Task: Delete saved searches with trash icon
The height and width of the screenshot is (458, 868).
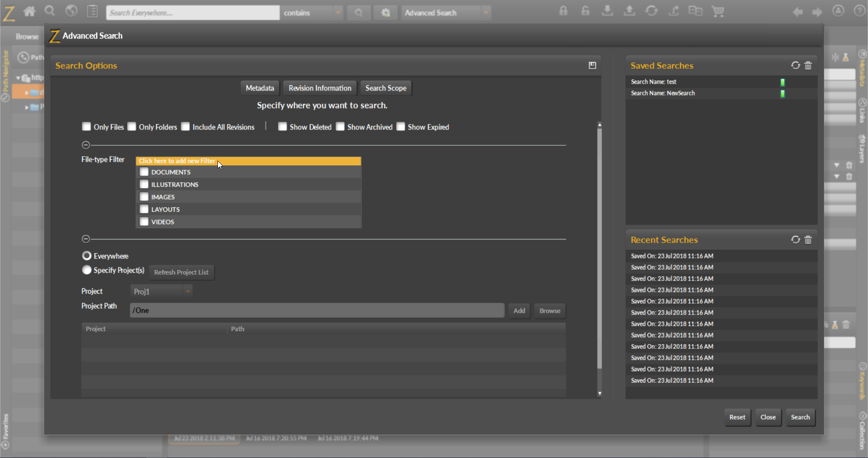Action: click(808, 66)
